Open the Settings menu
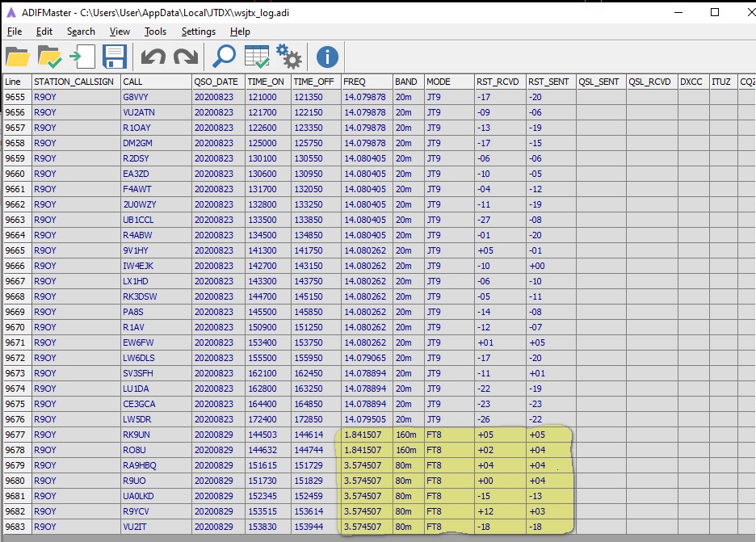The image size is (756, 542). (198, 32)
